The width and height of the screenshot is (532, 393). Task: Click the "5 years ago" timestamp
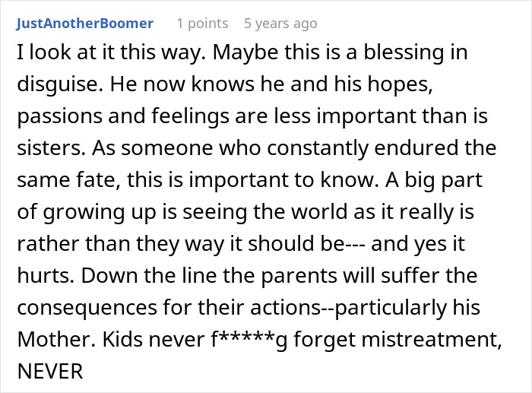pos(280,24)
